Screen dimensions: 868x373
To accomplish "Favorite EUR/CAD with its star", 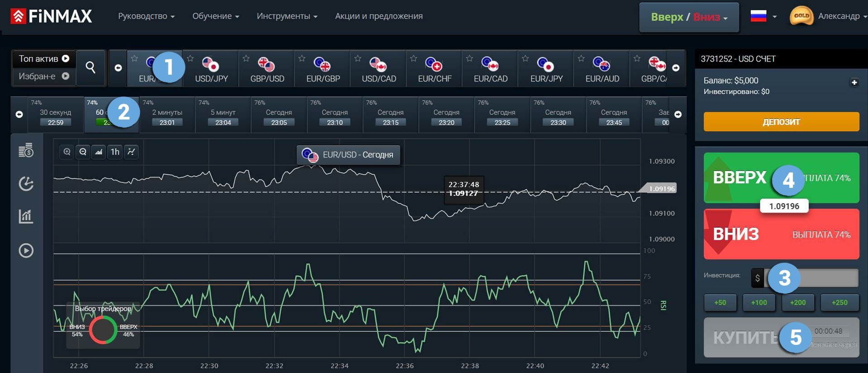I will point(469,58).
